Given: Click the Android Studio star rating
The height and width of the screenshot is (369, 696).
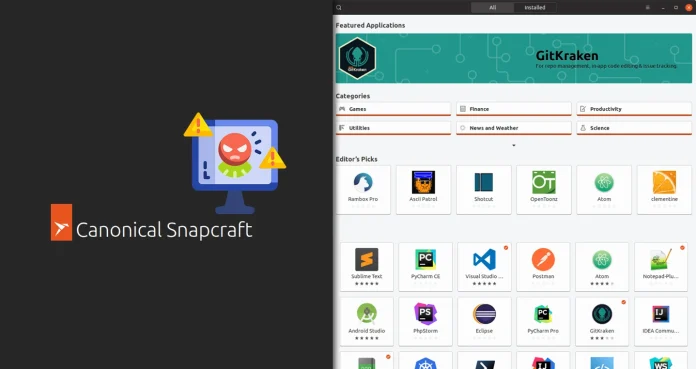Looking at the screenshot, I should (367, 338).
